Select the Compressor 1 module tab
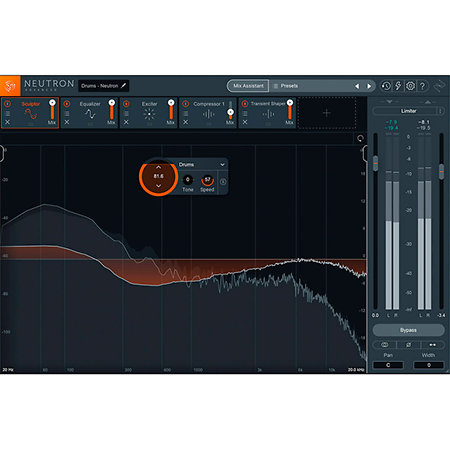The height and width of the screenshot is (450, 450). (x=209, y=113)
